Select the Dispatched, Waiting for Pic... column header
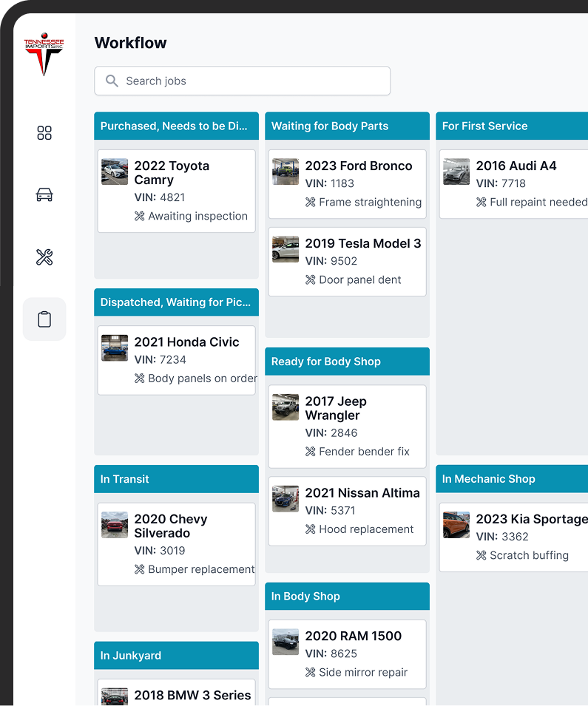 pyautogui.click(x=176, y=302)
